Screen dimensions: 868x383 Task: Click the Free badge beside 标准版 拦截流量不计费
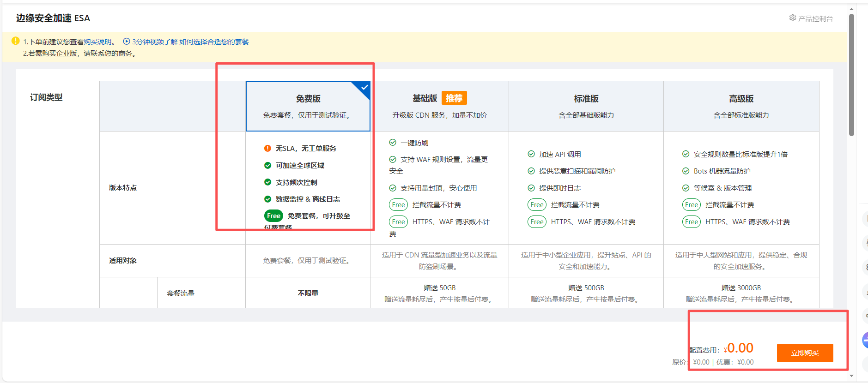click(537, 205)
